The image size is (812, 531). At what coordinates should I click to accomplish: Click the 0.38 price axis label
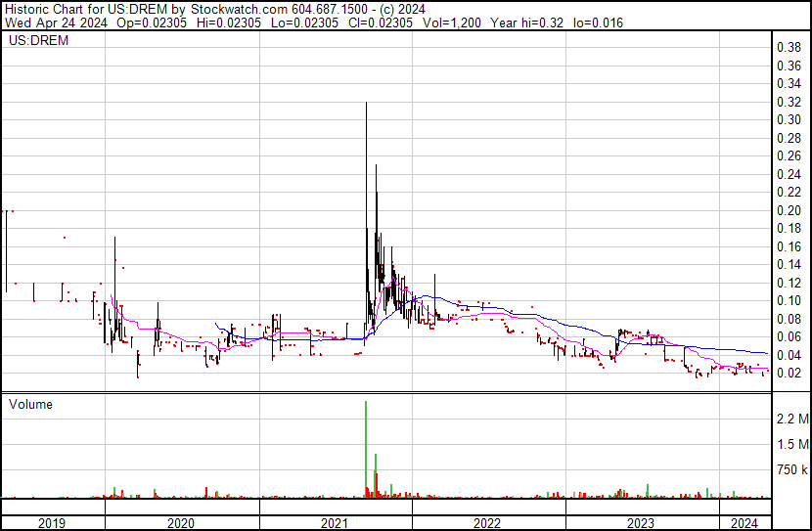788,47
